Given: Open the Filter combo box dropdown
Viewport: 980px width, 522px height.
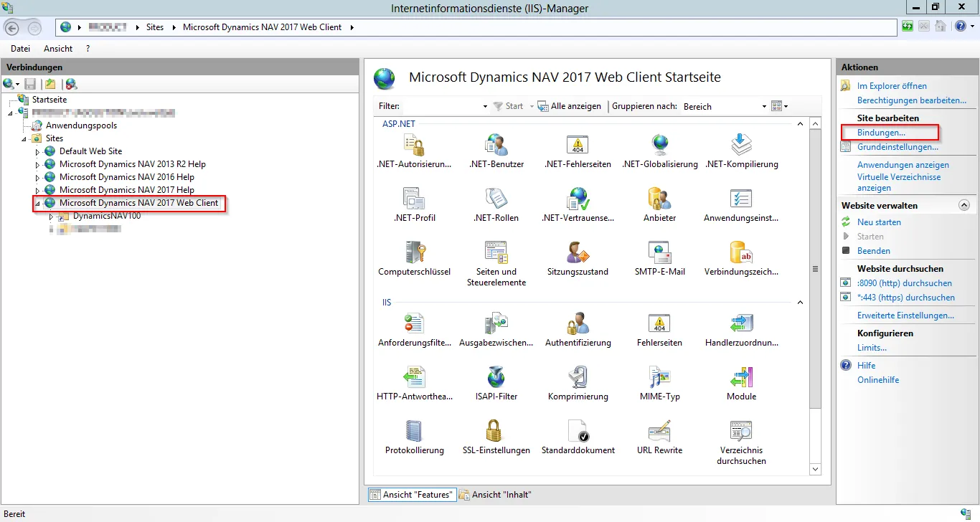Looking at the screenshot, I should coord(485,106).
